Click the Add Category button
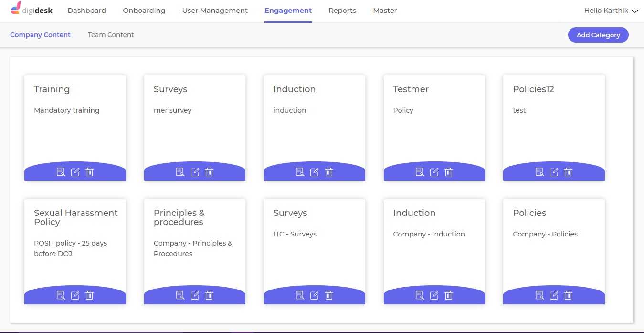Screen dimensions: 644x333 tap(598, 35)
